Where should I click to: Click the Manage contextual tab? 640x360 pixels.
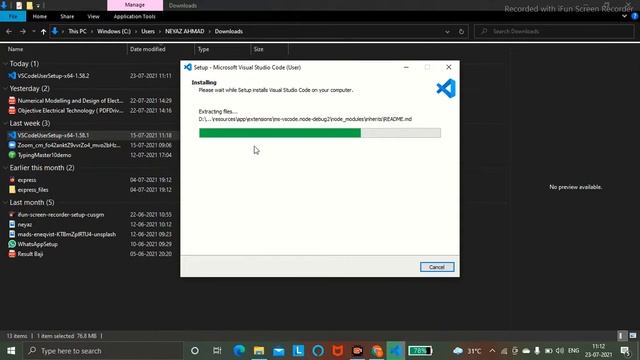[135, 5]
